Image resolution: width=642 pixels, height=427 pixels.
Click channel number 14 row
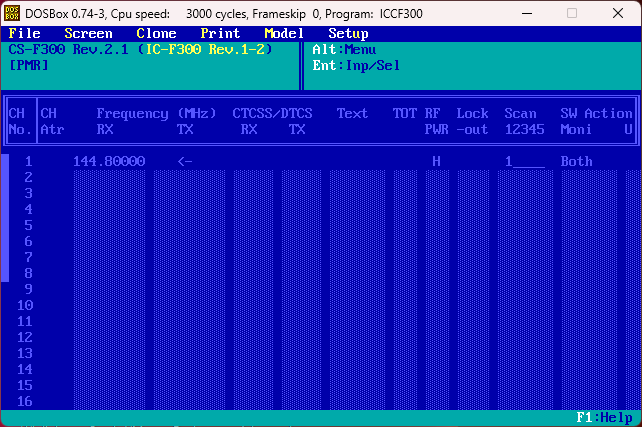(25, 369)
